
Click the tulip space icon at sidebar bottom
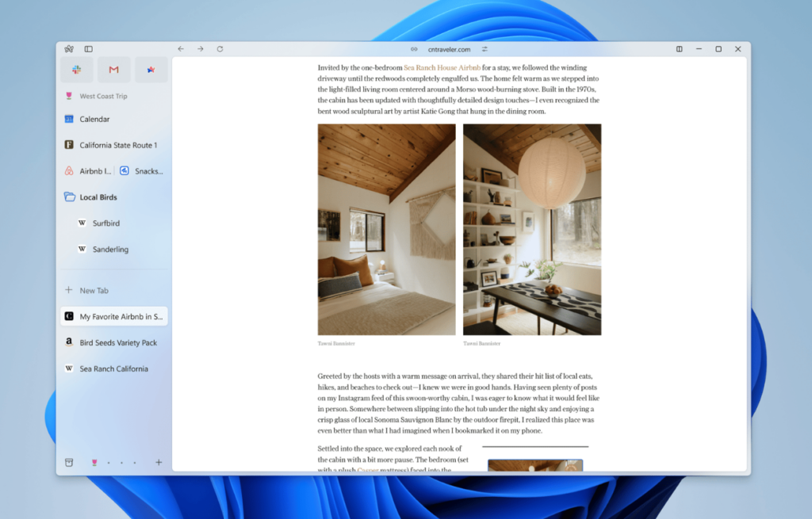click(x=94, y=462)
